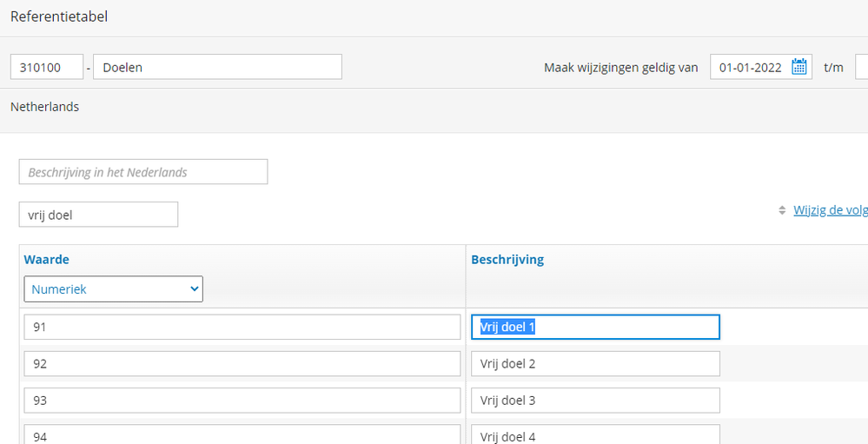Sort by the Beschrijving column header
Viewport: 868px width, 444px height.
507,260
